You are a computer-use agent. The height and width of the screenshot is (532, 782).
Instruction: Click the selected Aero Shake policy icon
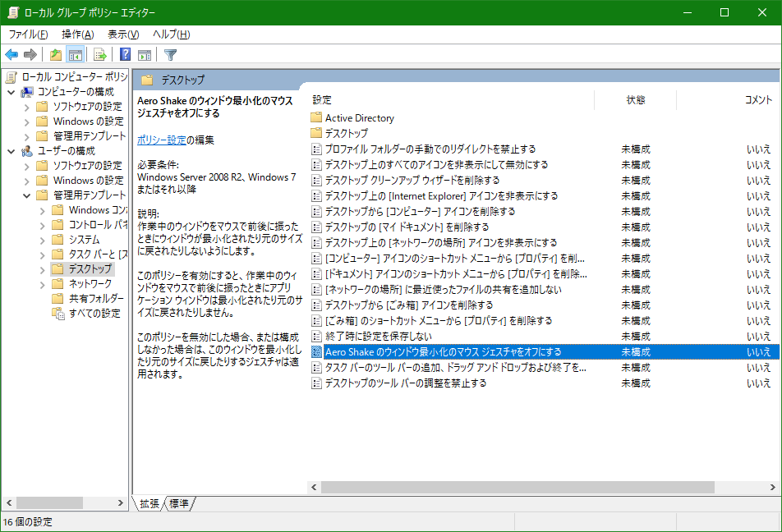coord(316,351)
